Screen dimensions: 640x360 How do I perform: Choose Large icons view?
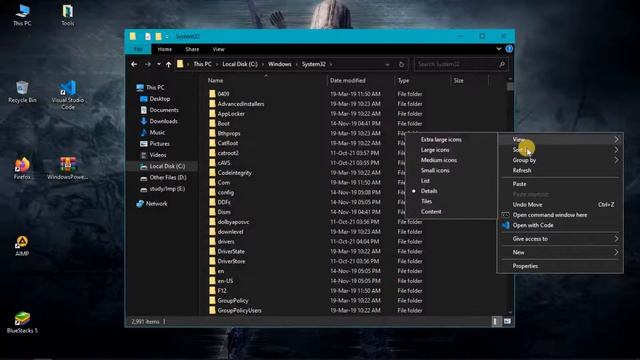435,150
